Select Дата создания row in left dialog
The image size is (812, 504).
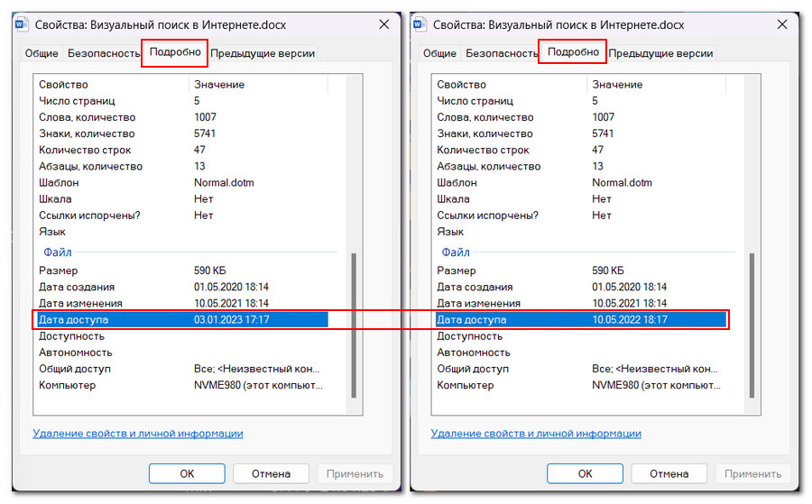[x=181, y=287]
